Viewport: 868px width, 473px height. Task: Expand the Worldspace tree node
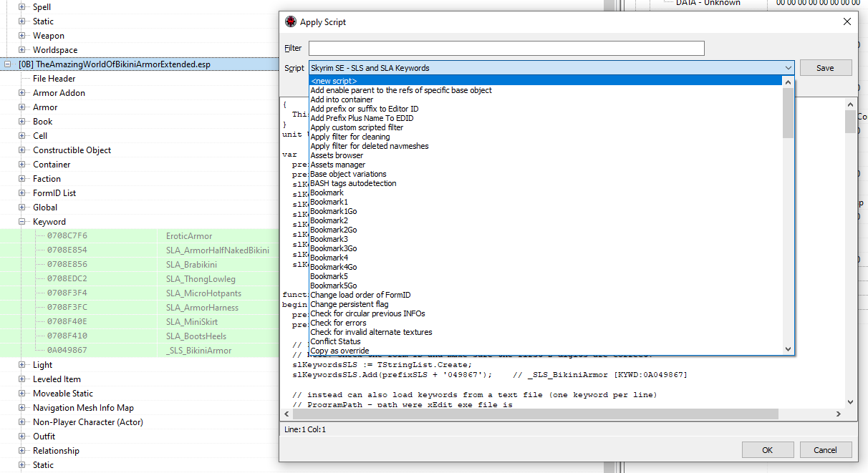click(21, 50)
